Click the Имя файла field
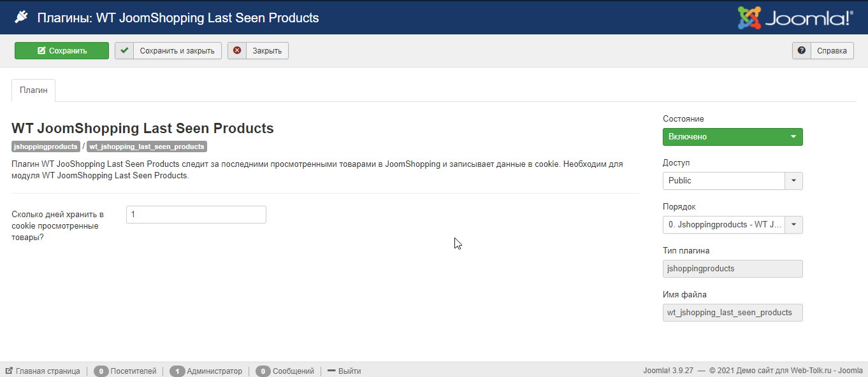This screenshot has height=377, width=868. [732, 313]
